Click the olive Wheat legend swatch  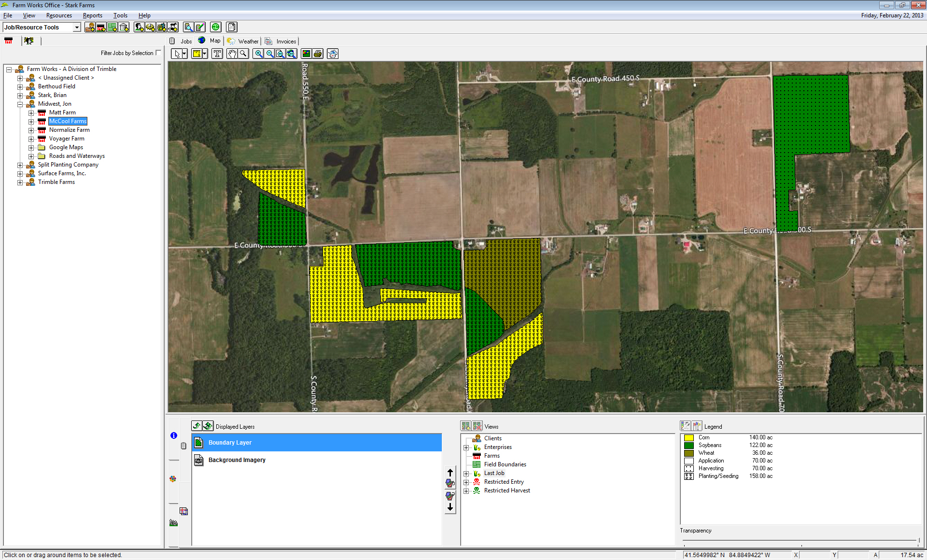coord(689,453)
